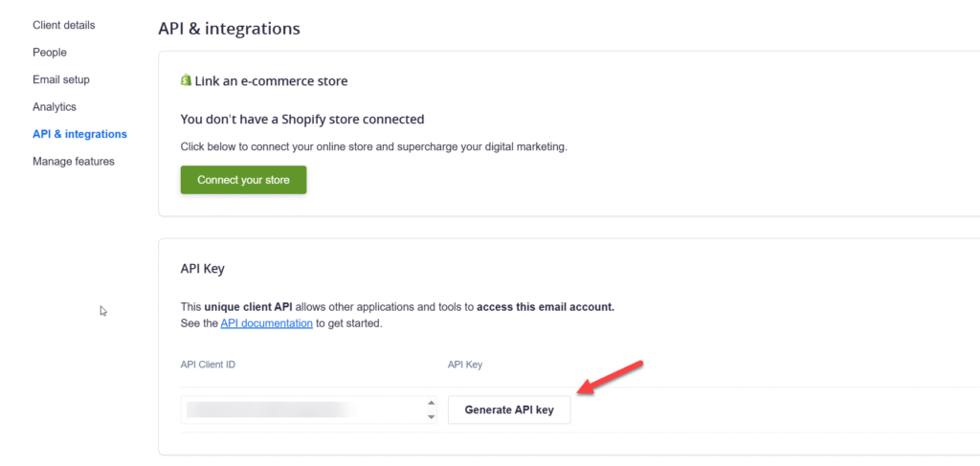Screen dimensions: 980x466
Task: Click 'You don't have a Shopify store connected'
Action: [302, 120]
